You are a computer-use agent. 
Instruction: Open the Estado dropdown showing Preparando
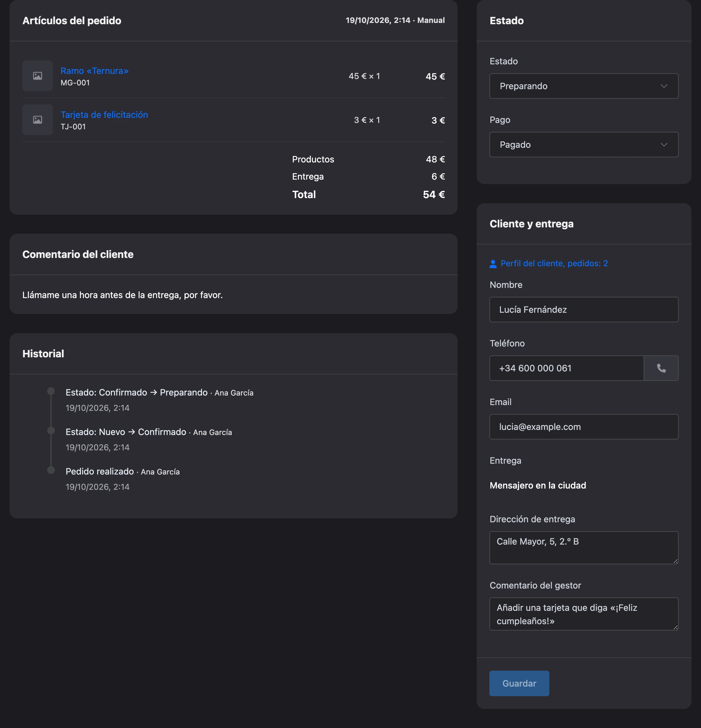point(583,86)
